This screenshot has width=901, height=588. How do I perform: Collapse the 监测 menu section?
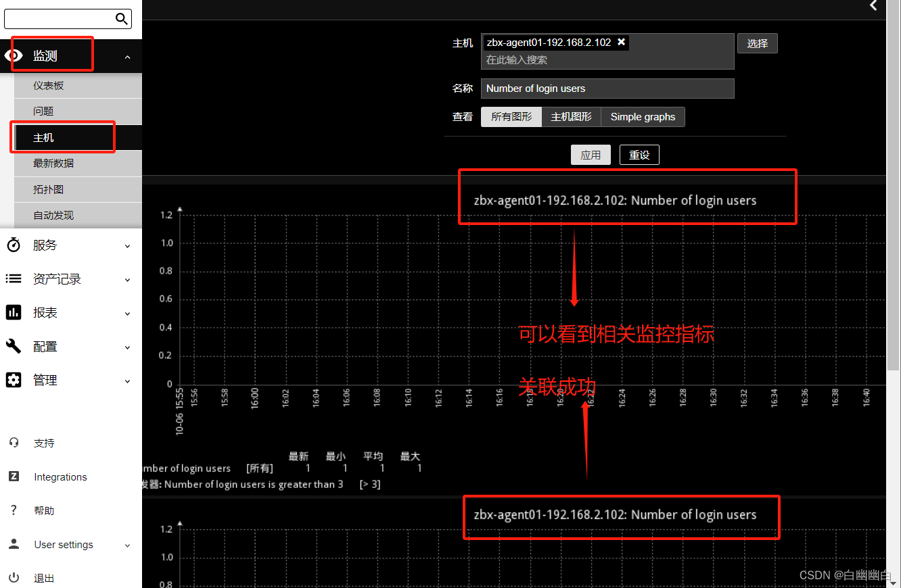(x=127, y=57)
